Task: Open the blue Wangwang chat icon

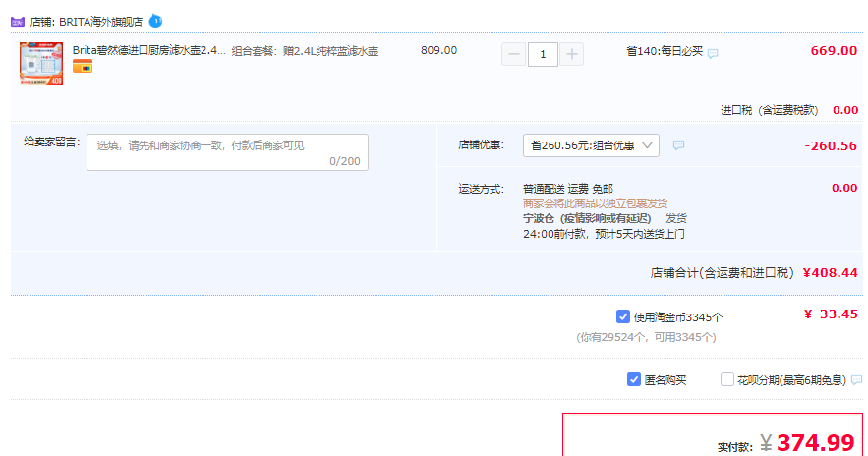Action: 155,21
